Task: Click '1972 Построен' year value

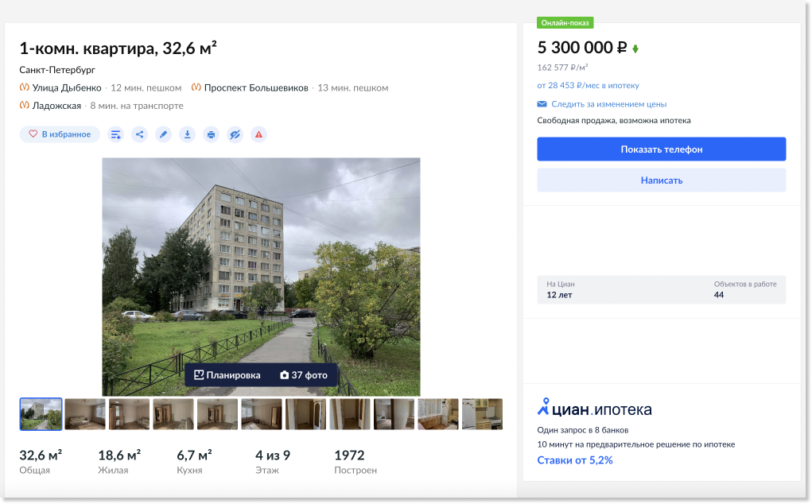Action: [x=355, y=462]
